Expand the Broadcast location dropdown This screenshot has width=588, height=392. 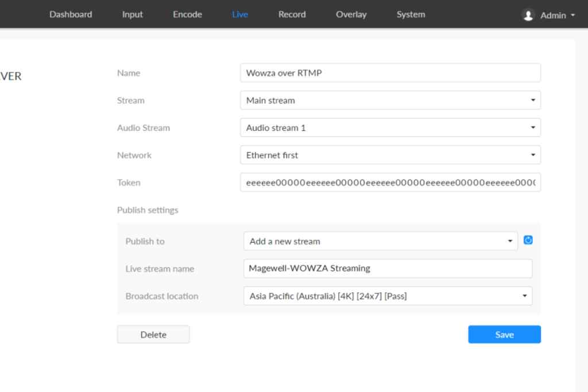[x=388, y=296]
